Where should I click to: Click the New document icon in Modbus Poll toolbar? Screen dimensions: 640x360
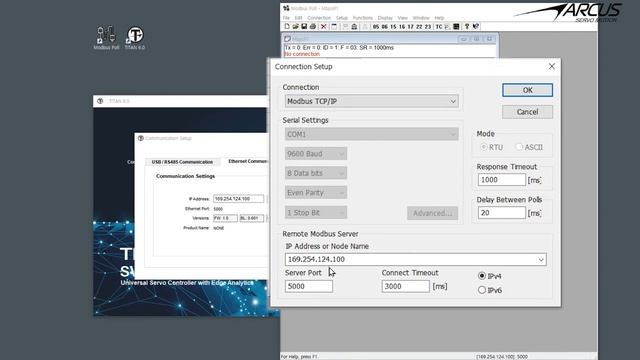(287, 27)
